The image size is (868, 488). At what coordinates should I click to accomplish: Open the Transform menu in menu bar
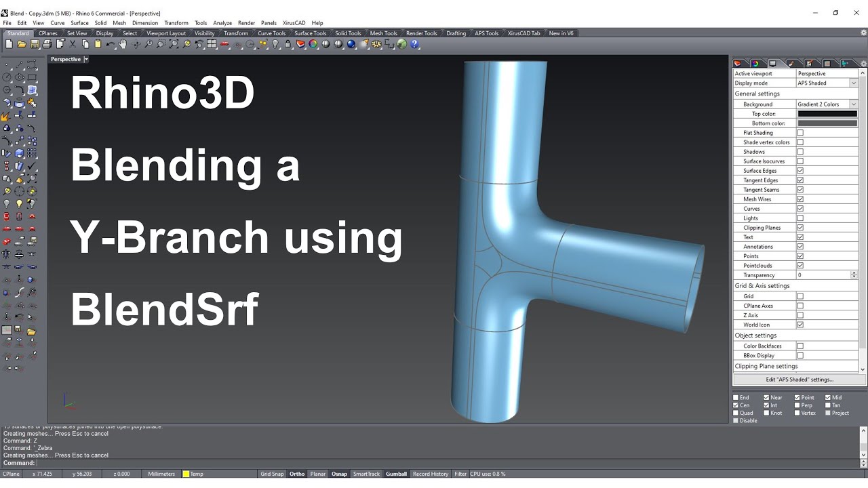176,23
